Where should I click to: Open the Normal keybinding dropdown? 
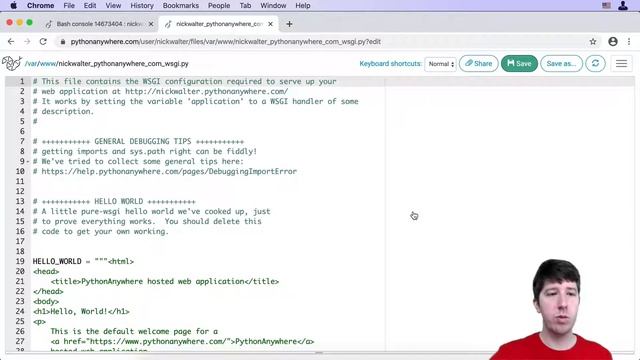click(440, 64)
